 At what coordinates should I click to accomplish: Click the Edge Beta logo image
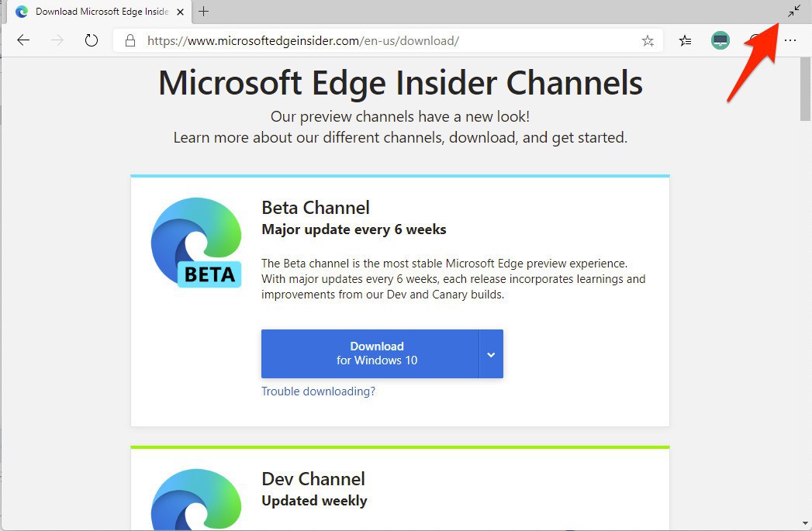tap(197, 242)
